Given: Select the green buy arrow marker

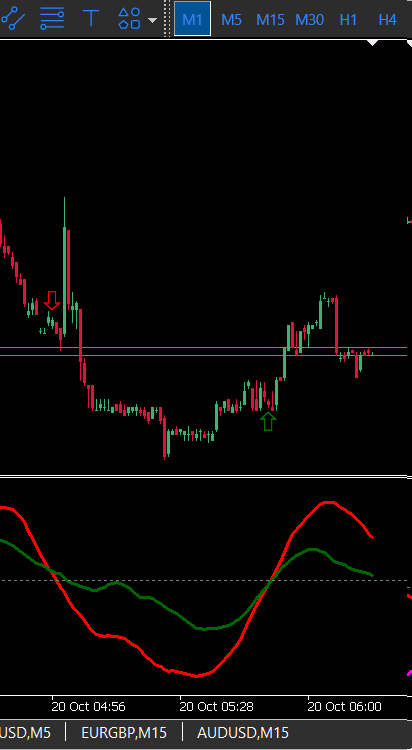Looking at the screenshot, I should [268, 421].
